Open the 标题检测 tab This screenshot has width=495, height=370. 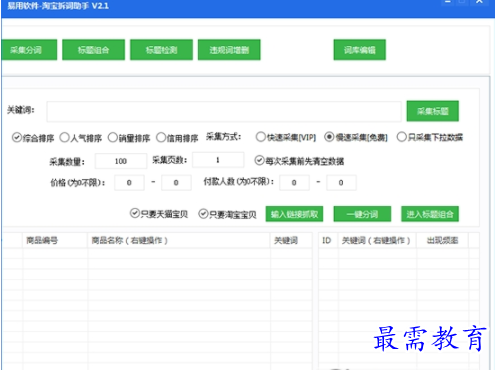click(x=161, y=50)
